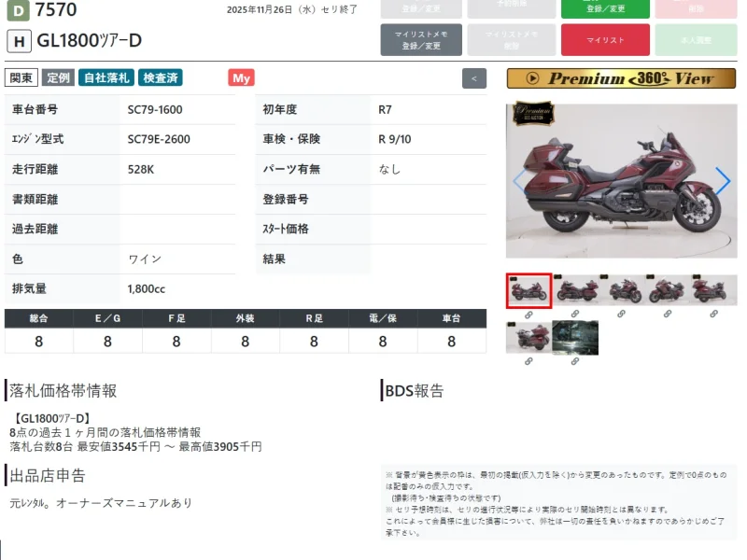Click the faded マイリストメモ 削除 button
The image size is (747, 560).
(x=511, y=40)
